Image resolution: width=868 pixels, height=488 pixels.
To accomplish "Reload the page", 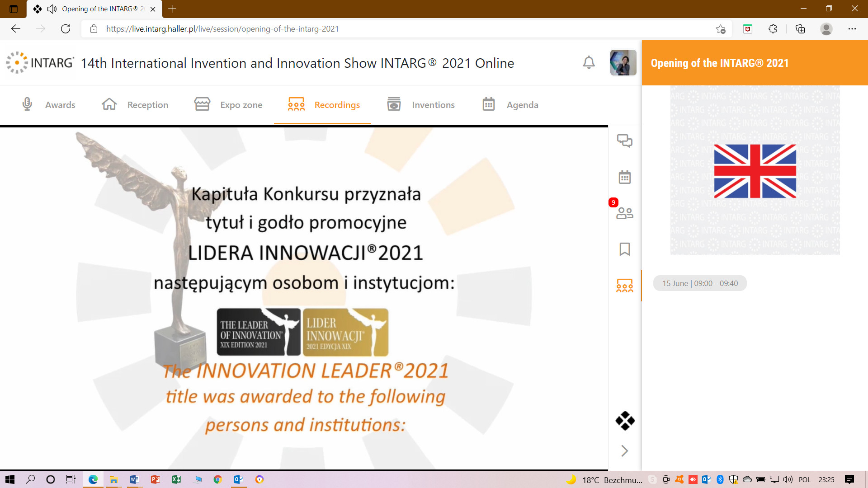I will [66, 29].
